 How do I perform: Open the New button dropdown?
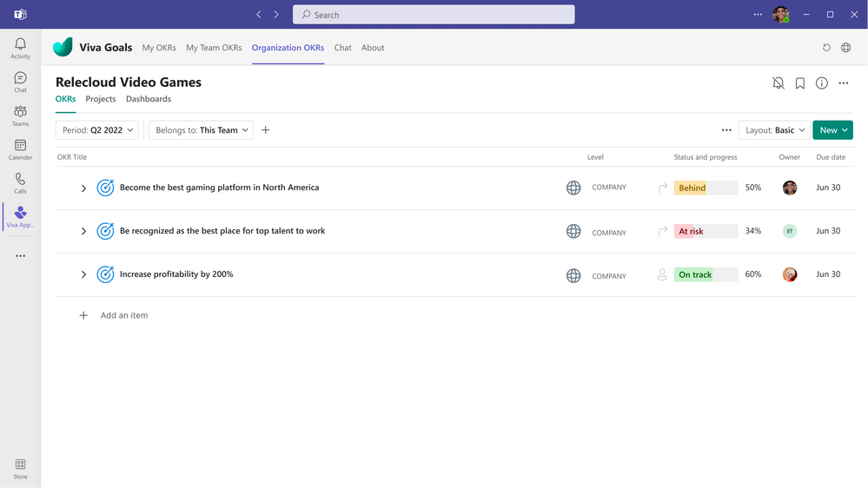tap(832, 130)
